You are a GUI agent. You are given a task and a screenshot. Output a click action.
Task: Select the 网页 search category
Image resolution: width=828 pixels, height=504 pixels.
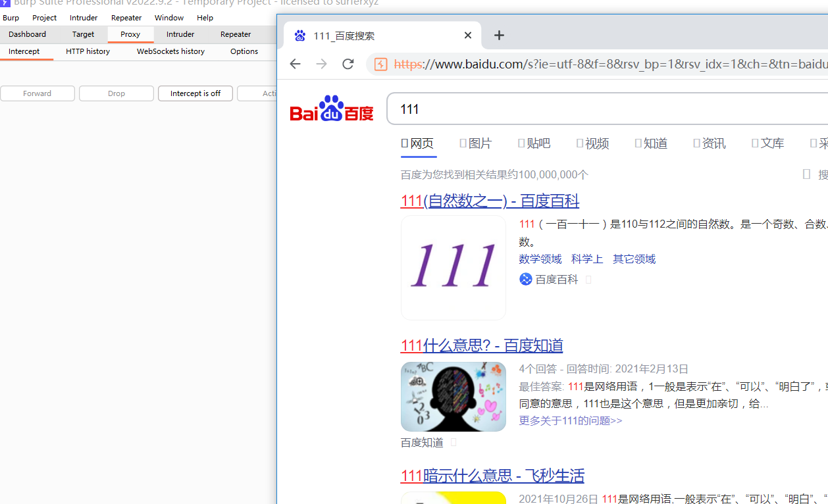418,143
